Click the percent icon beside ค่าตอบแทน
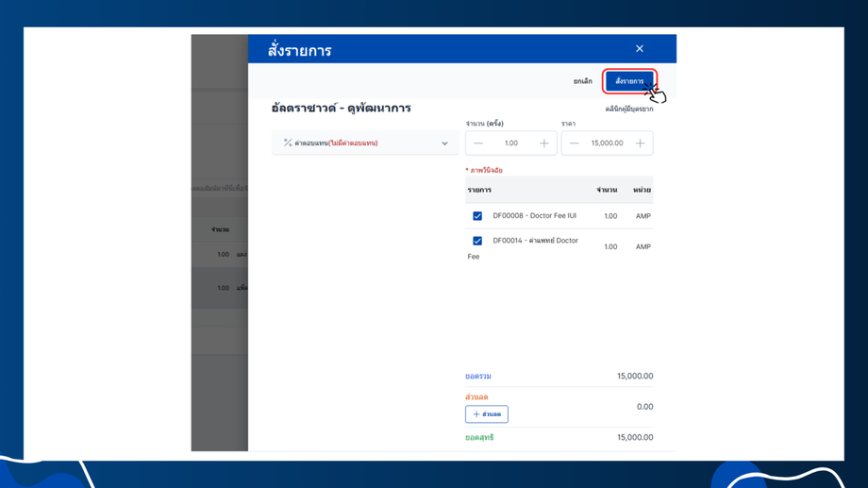Viewport: 868px width, 488px height. 288,143
